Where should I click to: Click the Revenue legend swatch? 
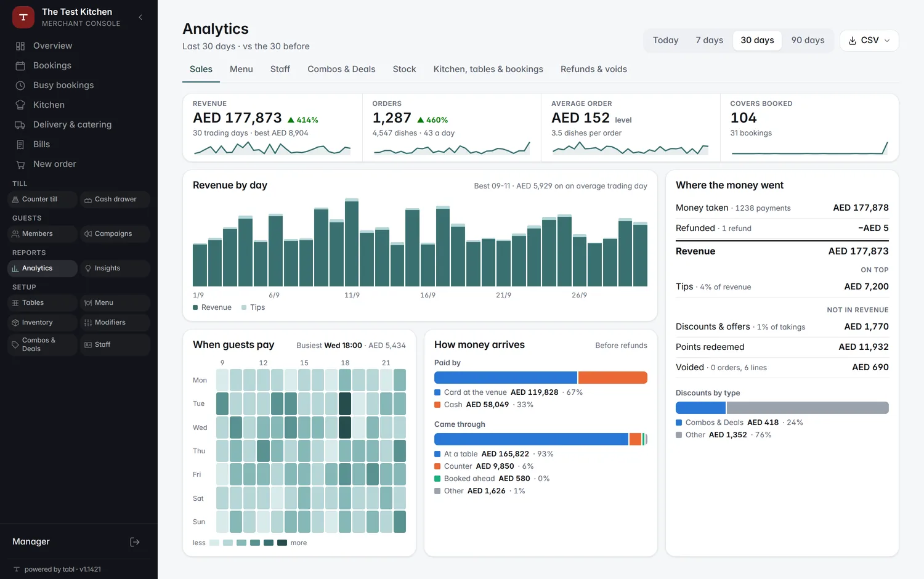195,307
